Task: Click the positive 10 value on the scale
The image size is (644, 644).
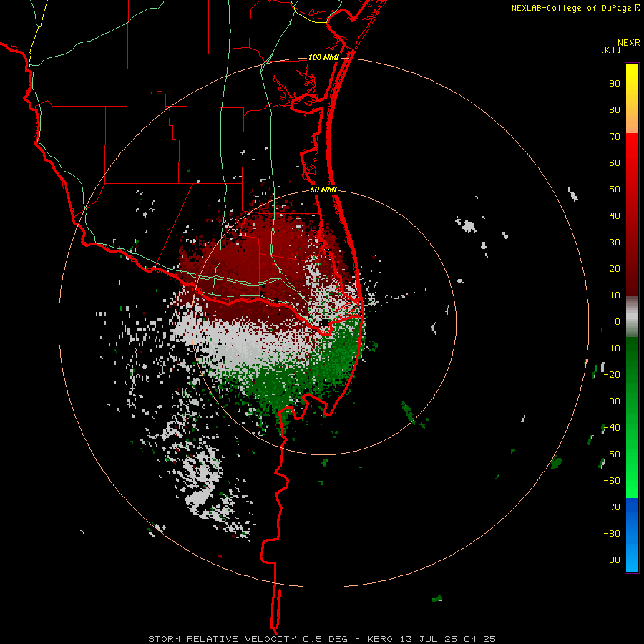Action: (615, 296)
